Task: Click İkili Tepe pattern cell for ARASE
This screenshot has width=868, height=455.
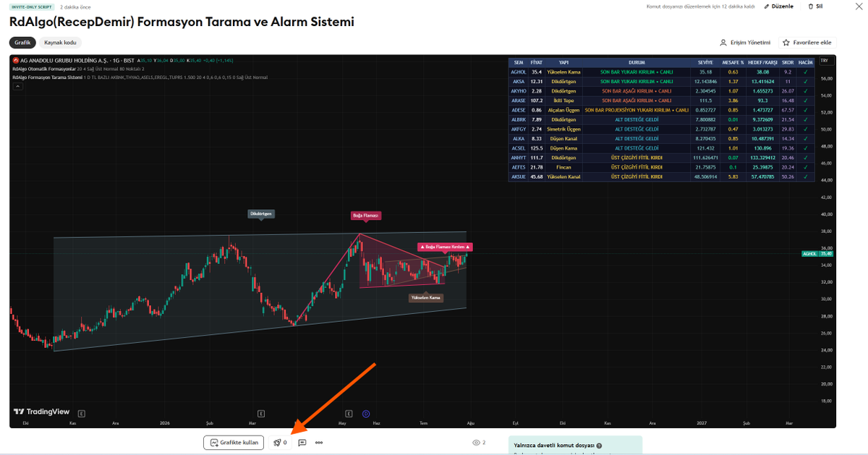Action: [564, 101]
